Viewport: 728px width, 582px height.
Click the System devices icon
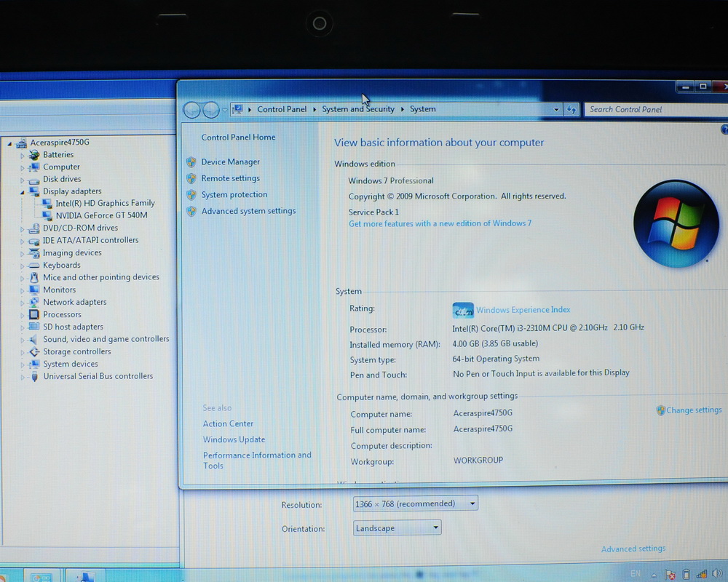pyautogui.click(x=34, y=364)
